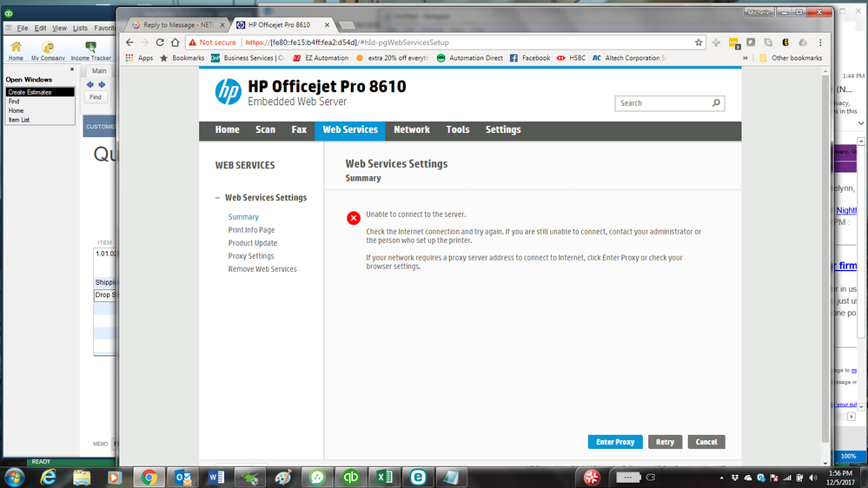Open Summary link in sidebar
The width and height of the screenshot is (868, 488).
click(243, 217)
